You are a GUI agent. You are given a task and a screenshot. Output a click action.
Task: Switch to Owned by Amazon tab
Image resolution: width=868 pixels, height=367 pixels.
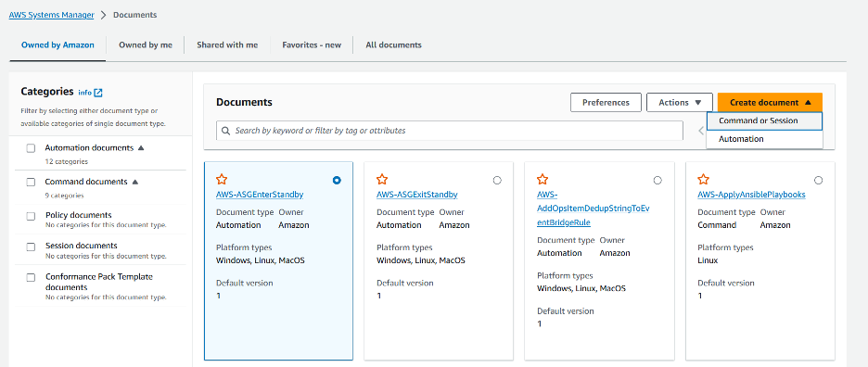[57, 45]
